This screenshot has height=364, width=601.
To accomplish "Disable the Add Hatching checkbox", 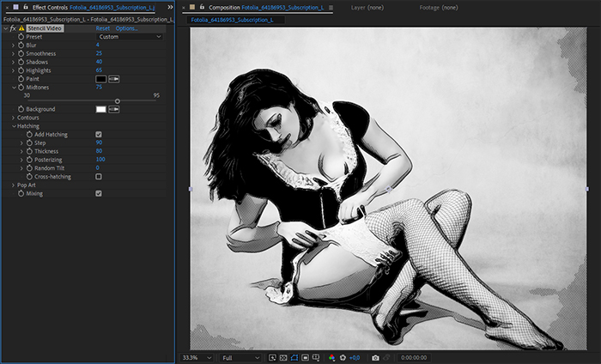I will (99, 135).
